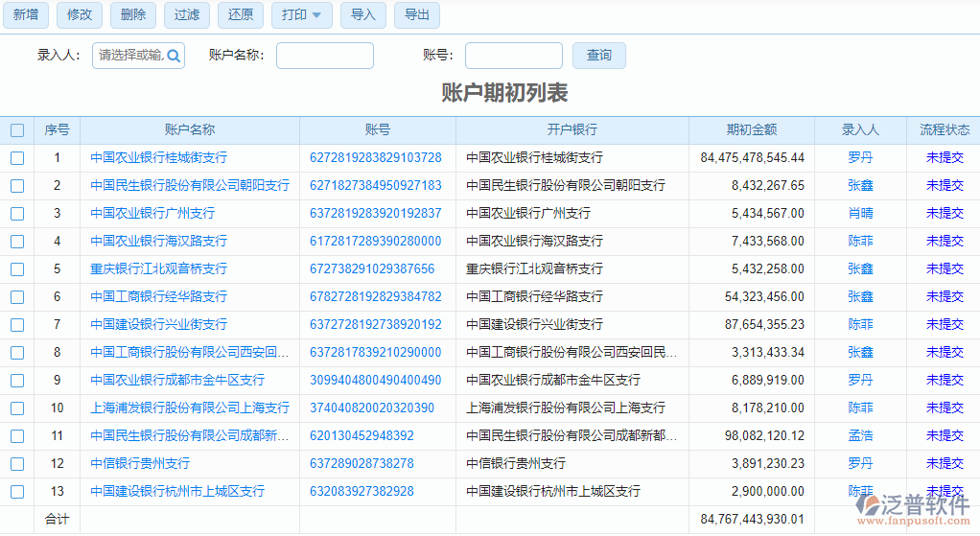
Task: Click the 新增 button
Action: point(26,14)
